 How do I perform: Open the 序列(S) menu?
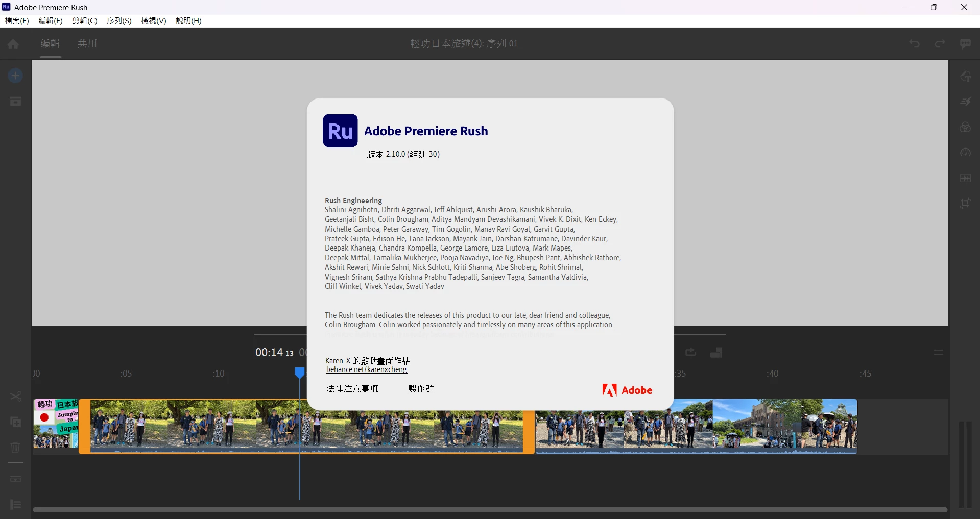[119, 21]
